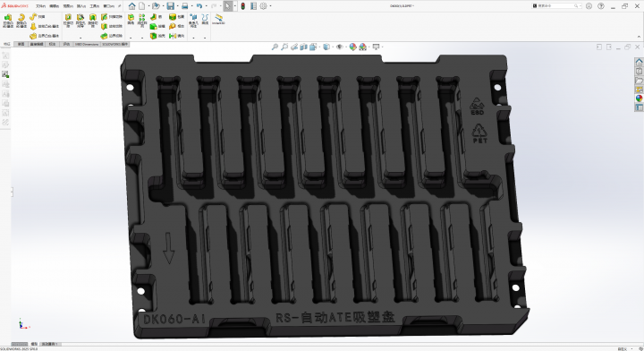
Task: Select the Extruded Boss/Base tool
Action: (8, 21)
